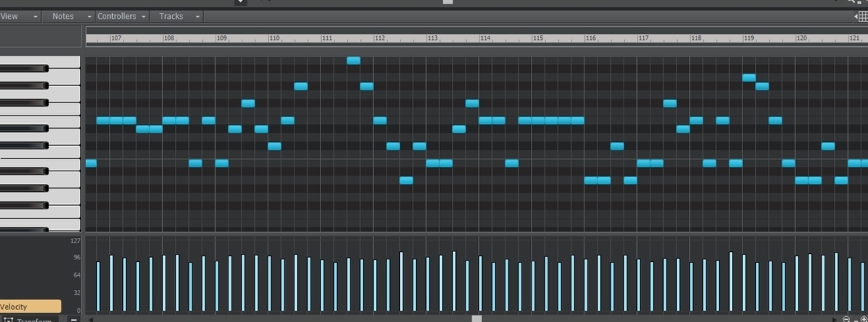The height and width of the screenshot is (322, 868).
Task: Open the Notes menu
Action: (63, 16)
